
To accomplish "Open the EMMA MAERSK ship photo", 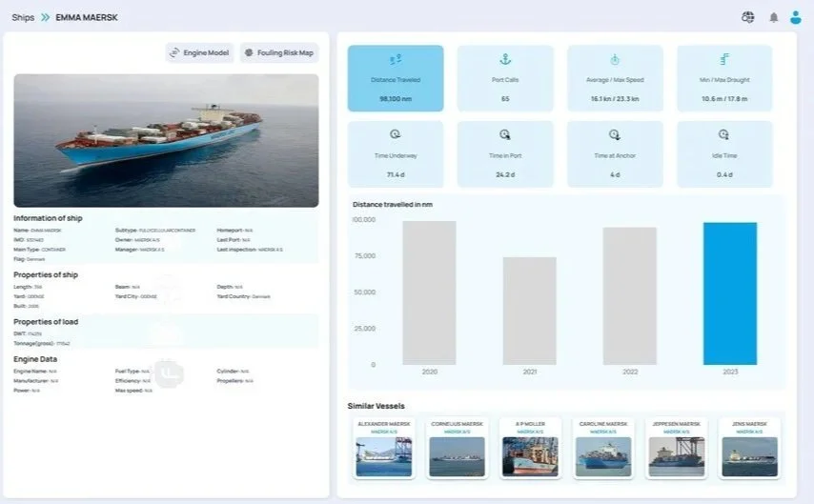I will pos(166,141).
